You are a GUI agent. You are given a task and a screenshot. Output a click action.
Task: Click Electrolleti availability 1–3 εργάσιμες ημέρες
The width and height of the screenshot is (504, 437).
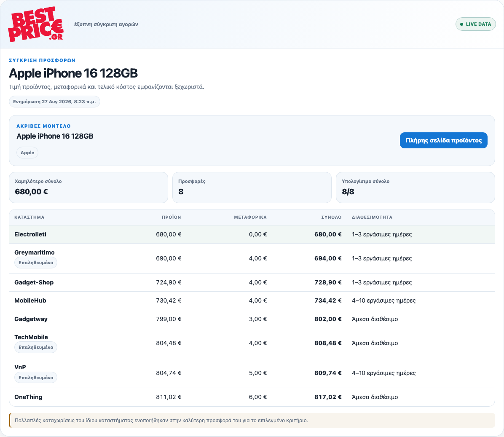pos(381,234)
